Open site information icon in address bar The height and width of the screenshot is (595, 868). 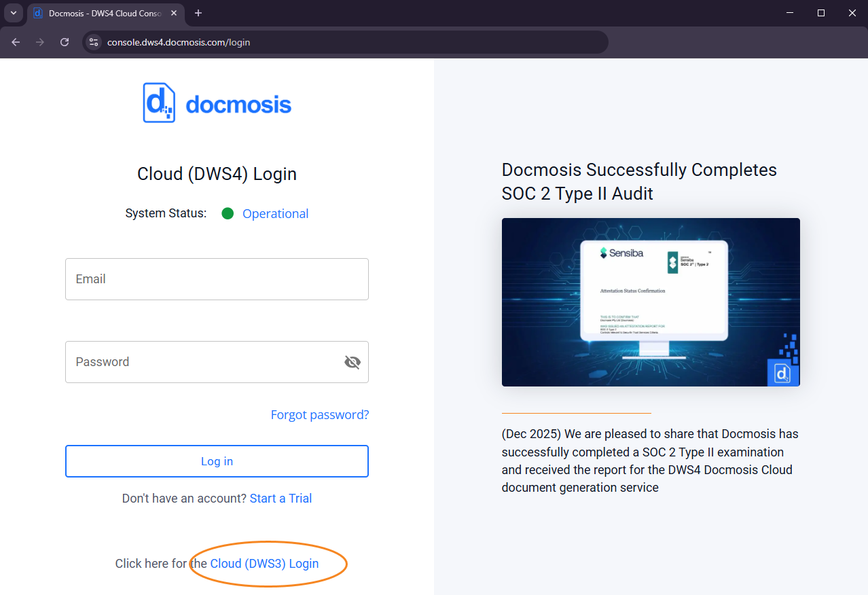(94, 42)
